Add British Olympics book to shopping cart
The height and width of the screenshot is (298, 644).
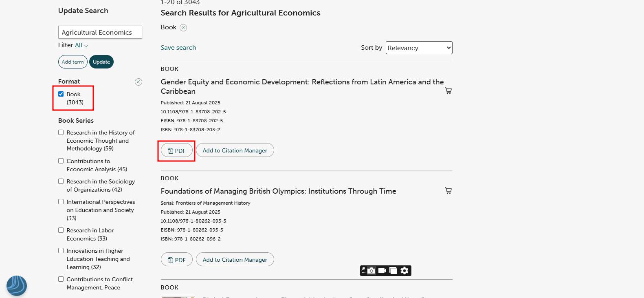[x=448, y=191]
